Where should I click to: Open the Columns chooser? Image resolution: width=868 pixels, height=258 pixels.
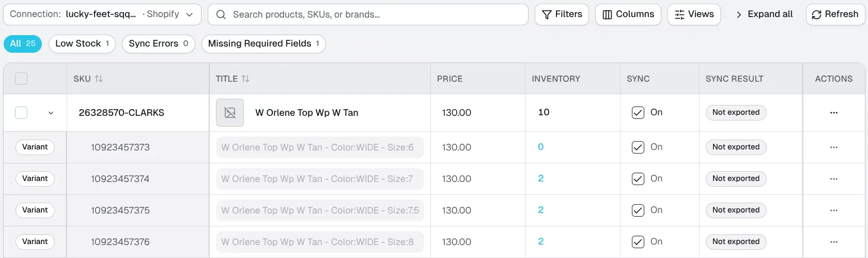point(628,14)
